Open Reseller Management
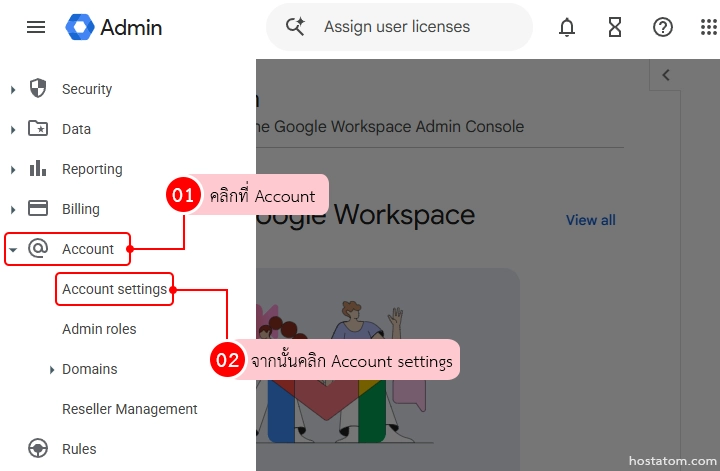This screenshot has width=720, height=471. click(x=129, y=409)
